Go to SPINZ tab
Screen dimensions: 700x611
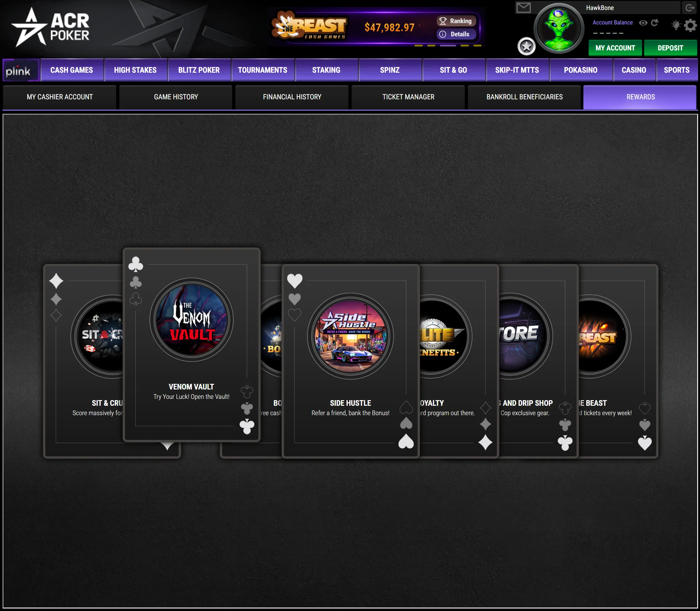(390, 70)
